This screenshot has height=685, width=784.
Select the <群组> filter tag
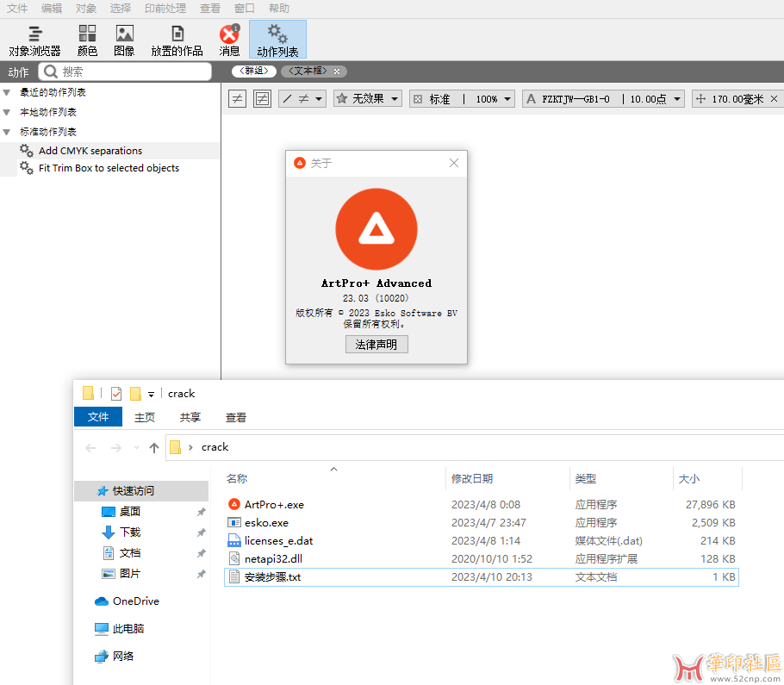[x=254, y=71]
